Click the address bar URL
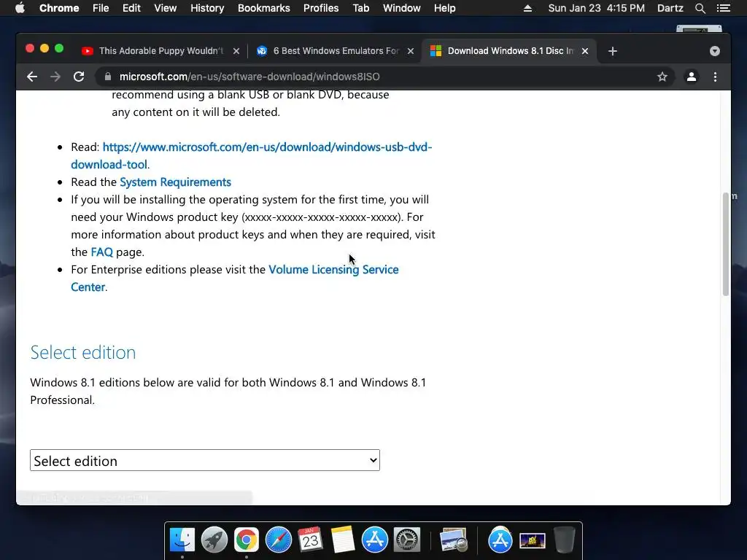The width and height of the screenshot is (747, 560). tap(249, 77)
